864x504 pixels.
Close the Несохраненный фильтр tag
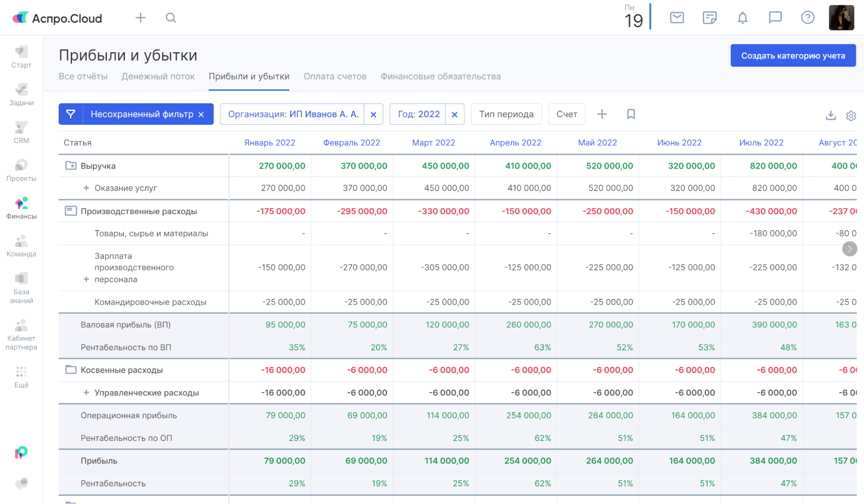coord(201,114)
